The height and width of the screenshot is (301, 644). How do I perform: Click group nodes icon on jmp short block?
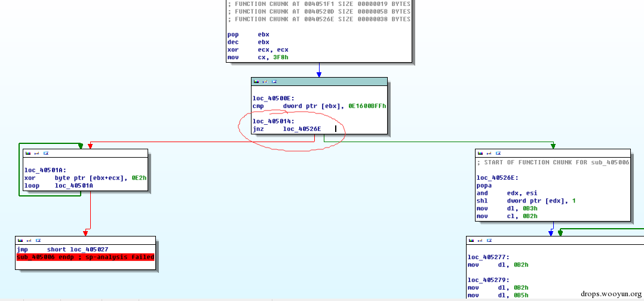point(38,240)
